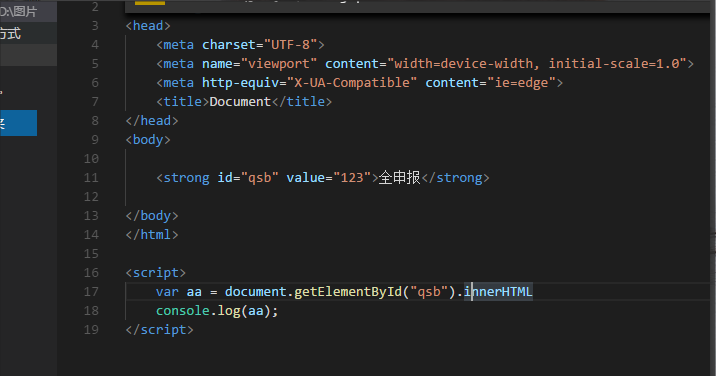The height and width of the screenshot is (376, 716).
Task: Click the charset attribute name on line 4
Action: (x=229, y=45)
